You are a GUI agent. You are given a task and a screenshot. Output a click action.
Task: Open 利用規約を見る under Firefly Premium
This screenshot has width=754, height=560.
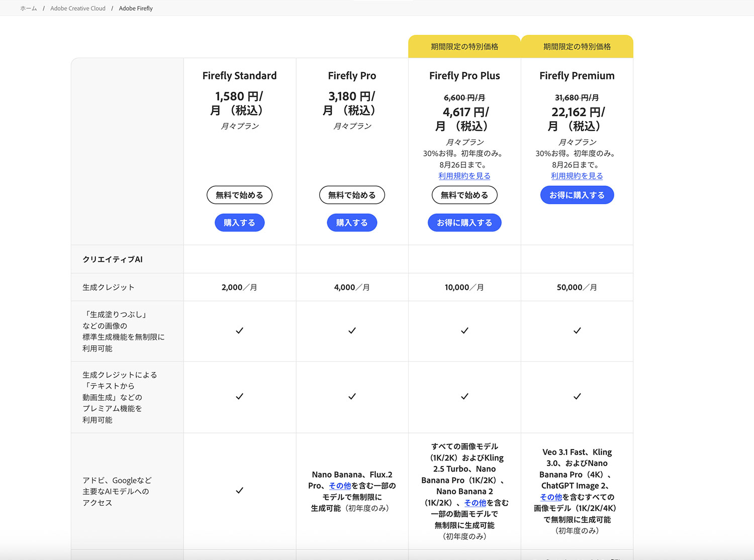click(577, 176)
